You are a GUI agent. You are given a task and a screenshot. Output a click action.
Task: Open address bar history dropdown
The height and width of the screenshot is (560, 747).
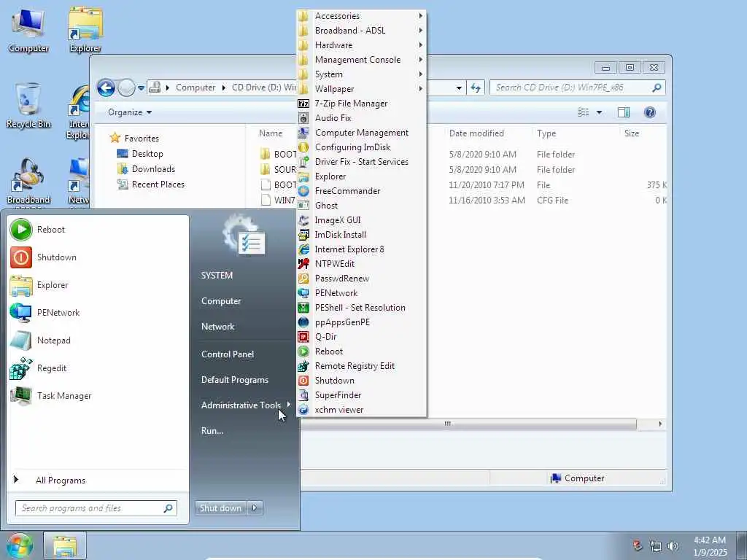(x=459, y=88)
